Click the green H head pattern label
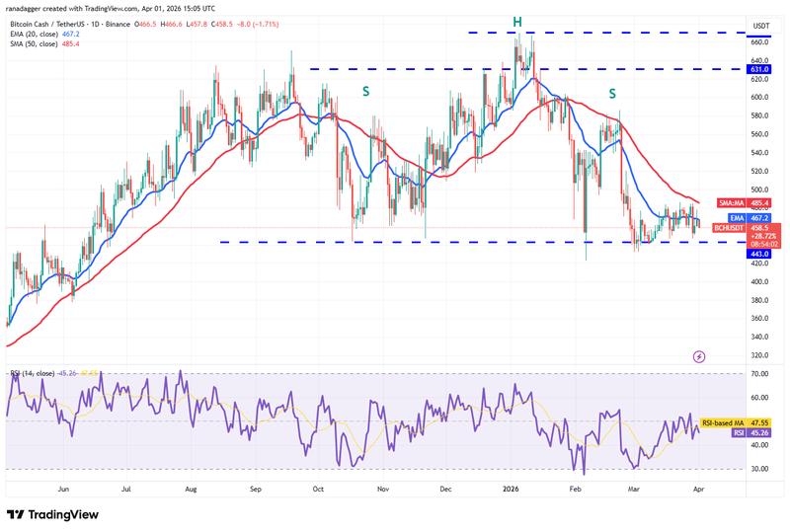790x532 pixels. (x=516, y=21)
